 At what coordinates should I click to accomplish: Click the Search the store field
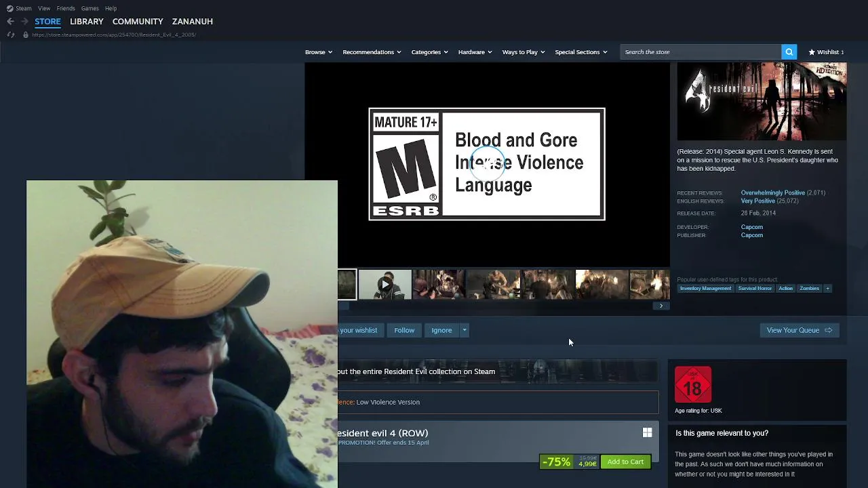701,52
